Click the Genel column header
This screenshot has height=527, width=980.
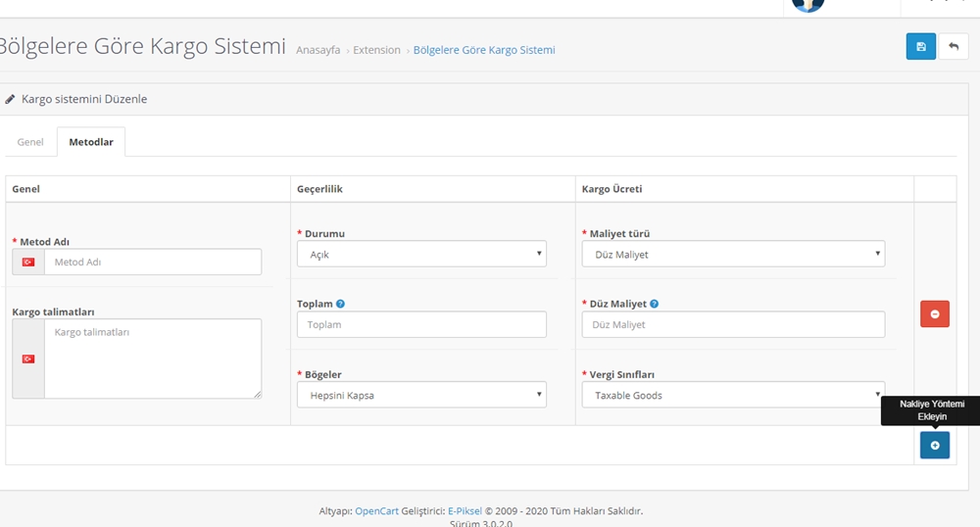(x=25, y=189)
